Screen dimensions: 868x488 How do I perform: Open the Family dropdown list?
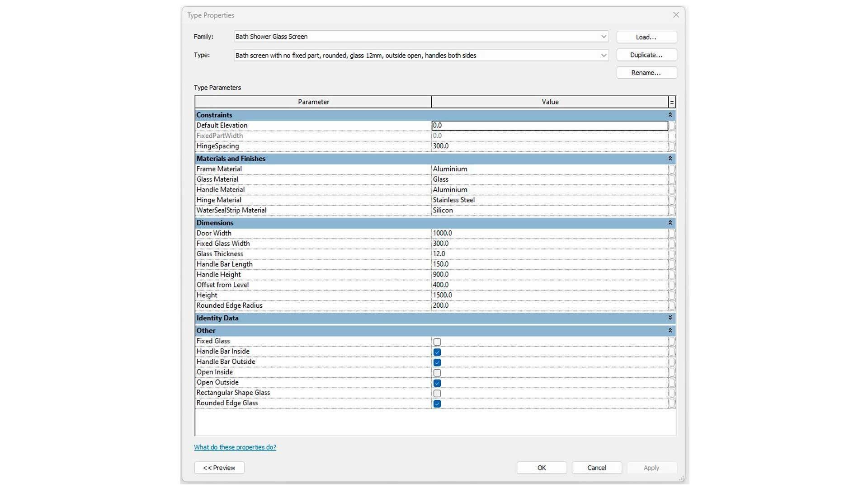603,37
